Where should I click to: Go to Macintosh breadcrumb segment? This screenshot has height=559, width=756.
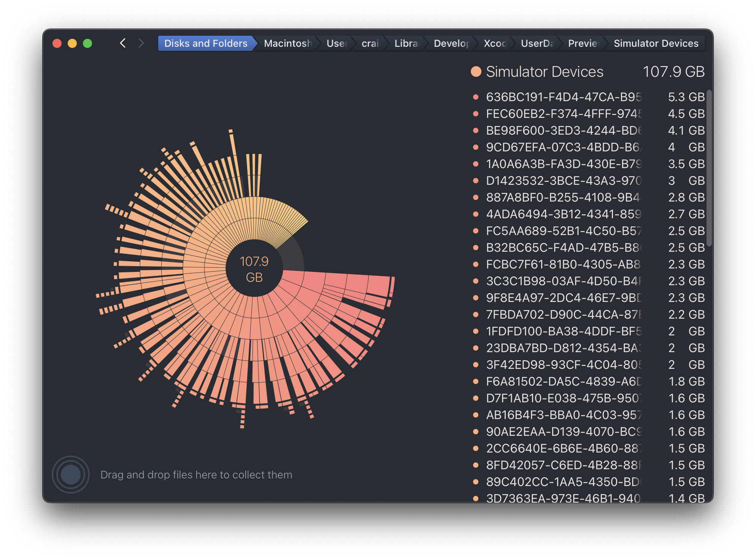tap(287, 43)
